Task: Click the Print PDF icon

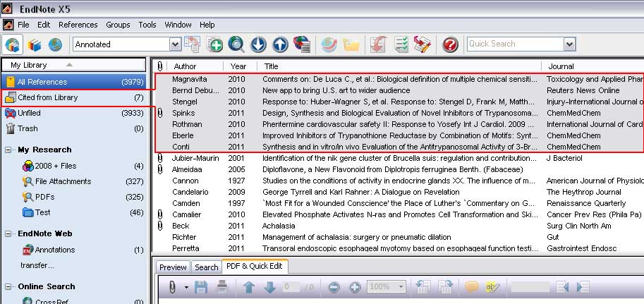Action: [221, 287]
